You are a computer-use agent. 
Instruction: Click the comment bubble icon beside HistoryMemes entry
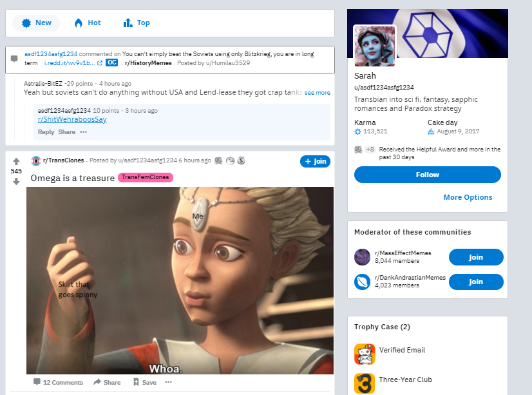pos(14,59)
